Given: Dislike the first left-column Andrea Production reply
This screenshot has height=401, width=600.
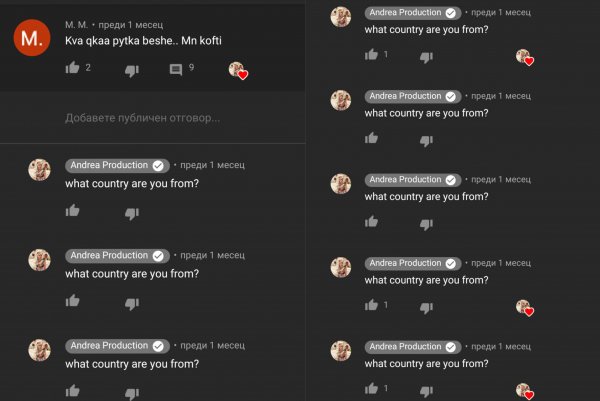Looking at the screenshot, I should [x=132, y=214].
